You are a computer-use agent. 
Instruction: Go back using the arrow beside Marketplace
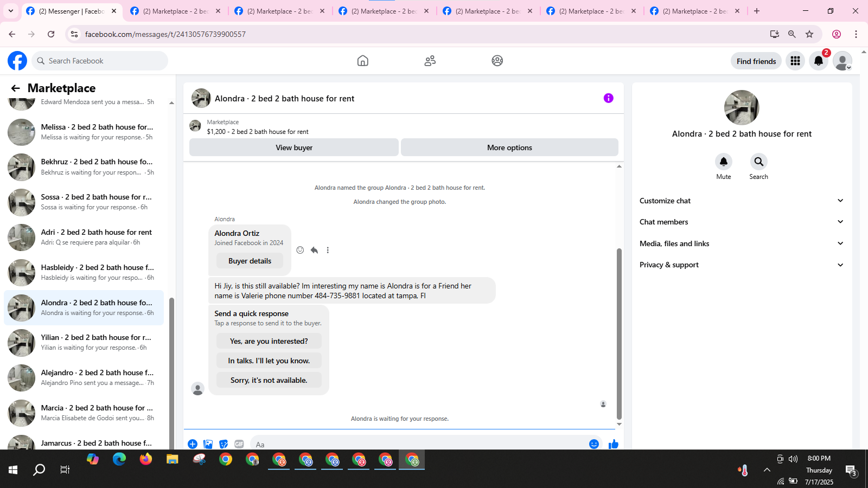click(15, 88)
